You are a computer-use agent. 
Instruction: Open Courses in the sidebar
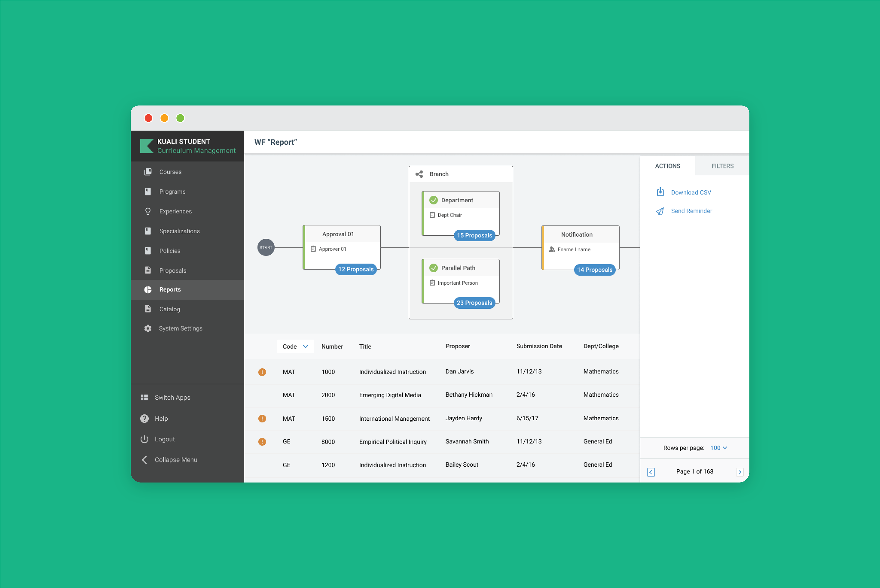pyautogui.click(x=187, y=172)
